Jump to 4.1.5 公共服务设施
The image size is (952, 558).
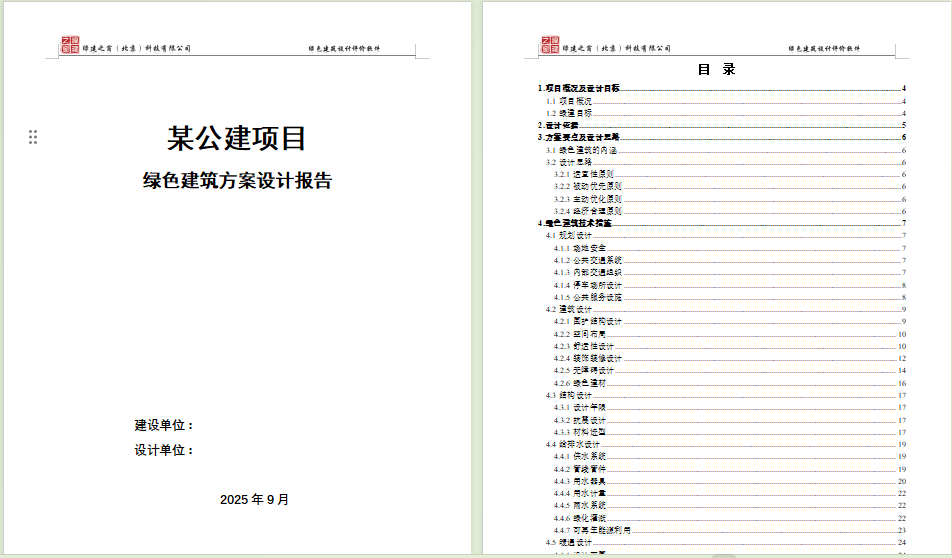coord(730,298)
